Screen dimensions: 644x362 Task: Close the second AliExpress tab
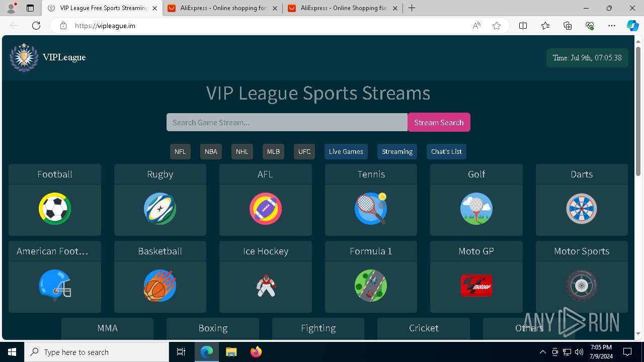395,8
